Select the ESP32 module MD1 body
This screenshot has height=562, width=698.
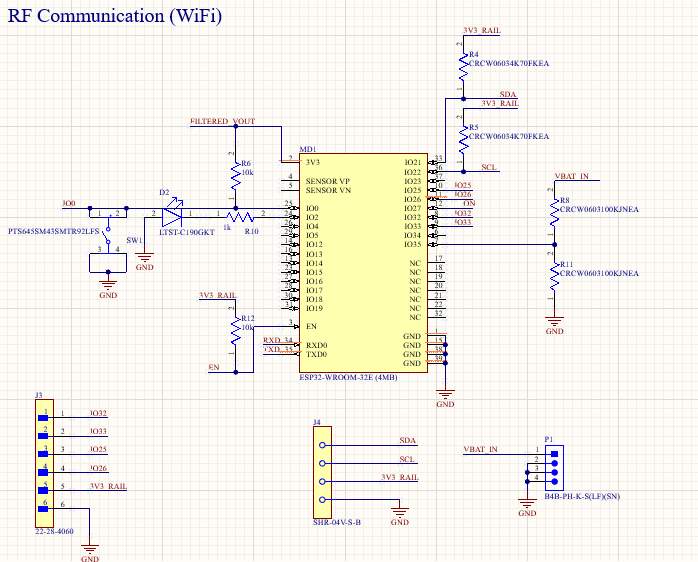click(363, 263)
